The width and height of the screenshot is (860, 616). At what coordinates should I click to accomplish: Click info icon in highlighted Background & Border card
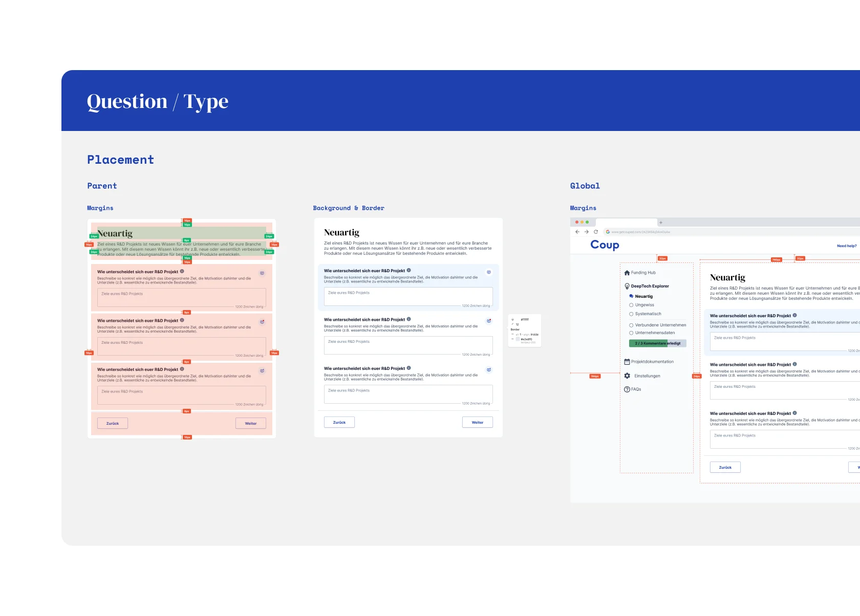[409, 270]
